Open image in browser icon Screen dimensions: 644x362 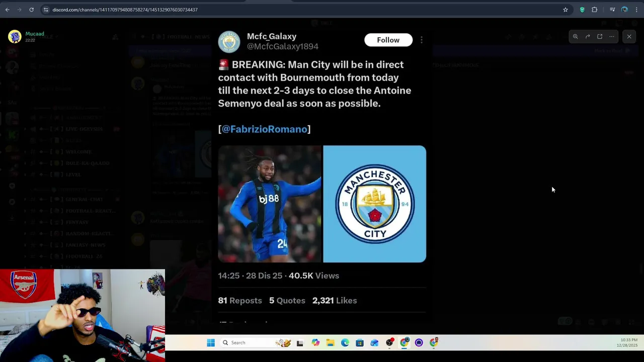(600, 37)
